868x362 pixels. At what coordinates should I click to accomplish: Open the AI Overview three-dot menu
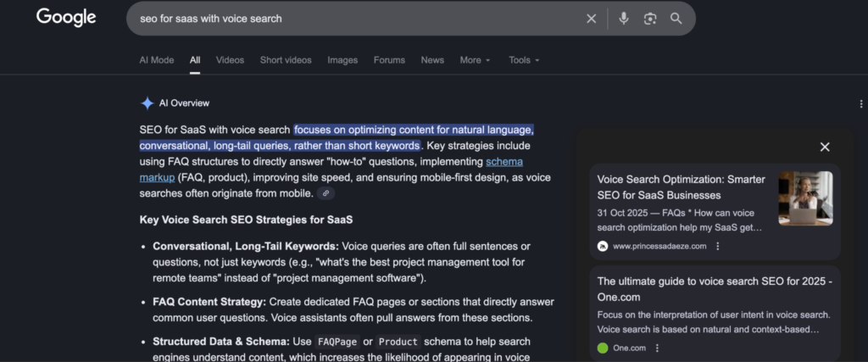pos(861,104)
